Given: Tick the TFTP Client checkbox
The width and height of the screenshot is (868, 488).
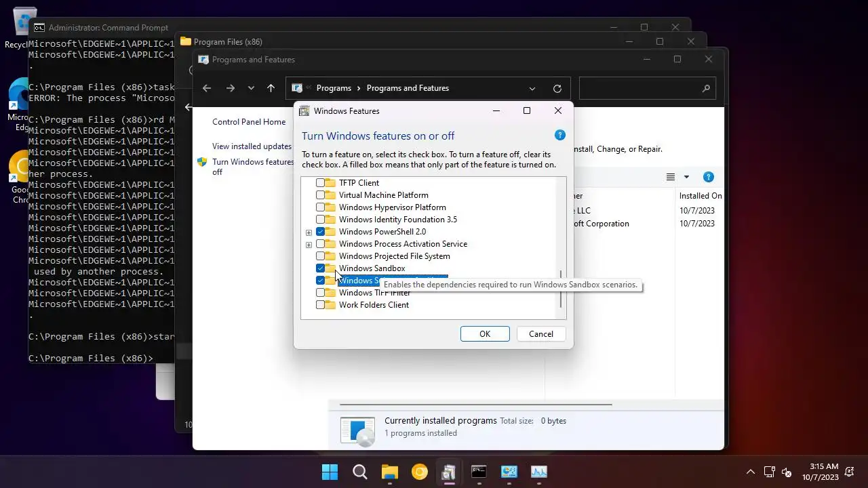Looking at the screenshot, I should (x=320, y=183).
